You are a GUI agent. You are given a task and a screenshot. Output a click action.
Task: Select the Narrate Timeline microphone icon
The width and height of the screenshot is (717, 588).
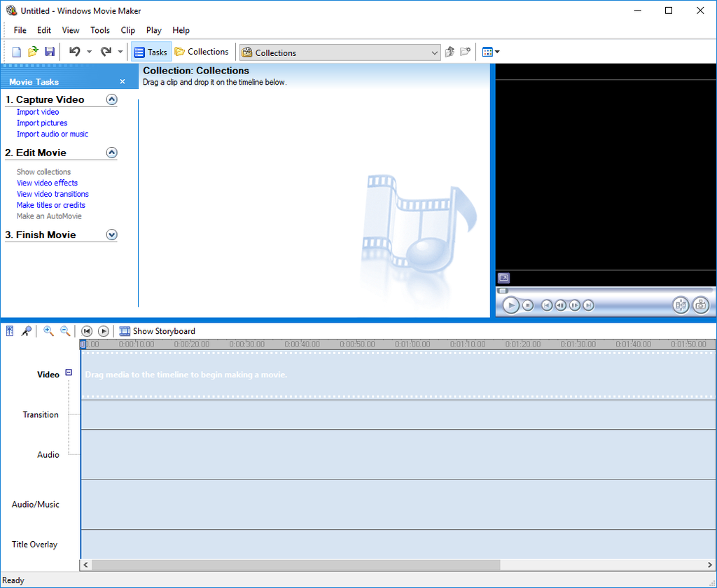[x=27, y=330]
